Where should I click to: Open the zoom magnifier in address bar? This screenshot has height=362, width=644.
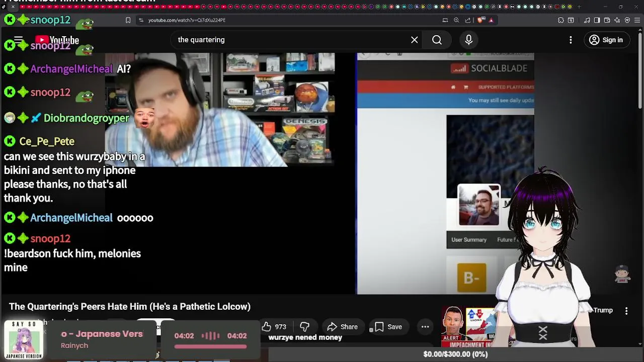456,20
